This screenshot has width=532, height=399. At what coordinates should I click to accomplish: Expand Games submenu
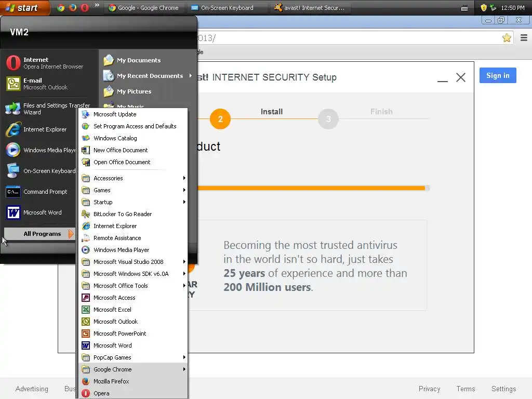click(134, 190)
